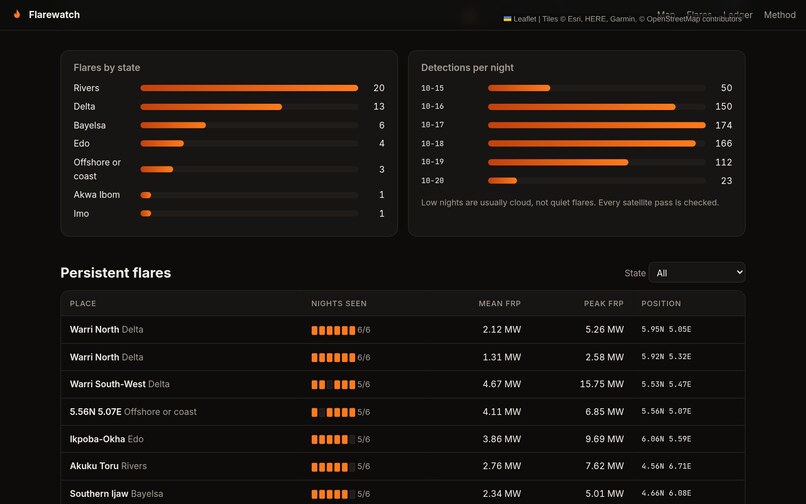
Task: Click the 174 detections count
Action: coord(723,125)
